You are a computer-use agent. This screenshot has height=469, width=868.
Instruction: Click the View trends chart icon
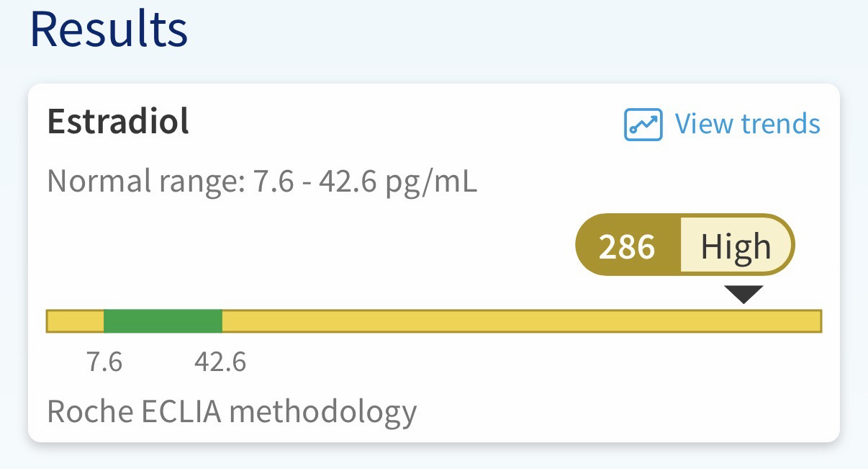643,125
